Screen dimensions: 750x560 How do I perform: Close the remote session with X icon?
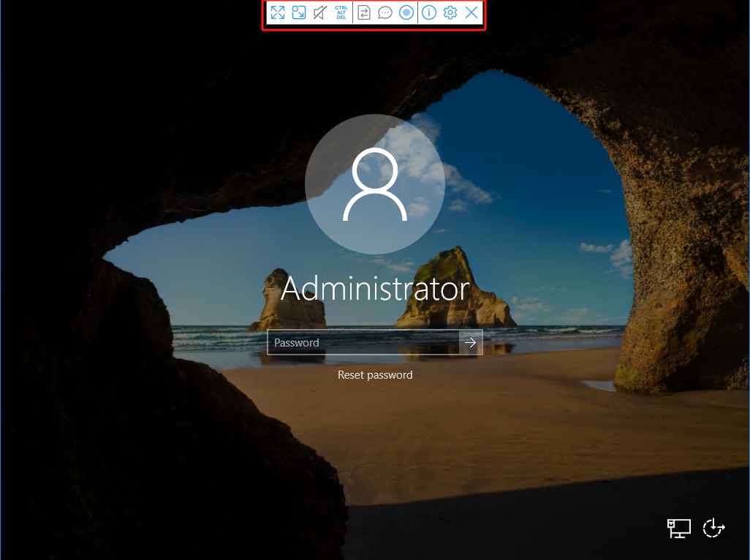tap(471, 12)
